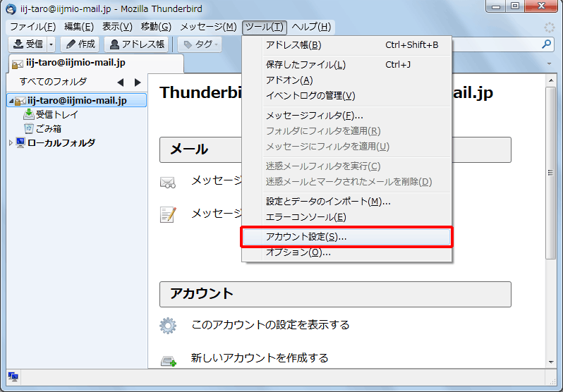Image resolution: width=563 pixels, height=392 pixels.
Task: Open the 表示(V) menu
Action: [117, 27]
